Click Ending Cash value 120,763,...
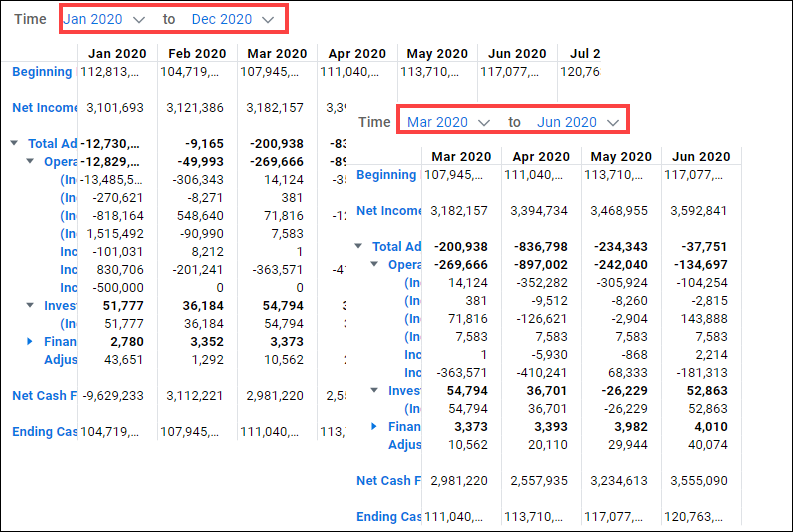The image size is (793, 532). pyautogui.click(x=693, y=516)
